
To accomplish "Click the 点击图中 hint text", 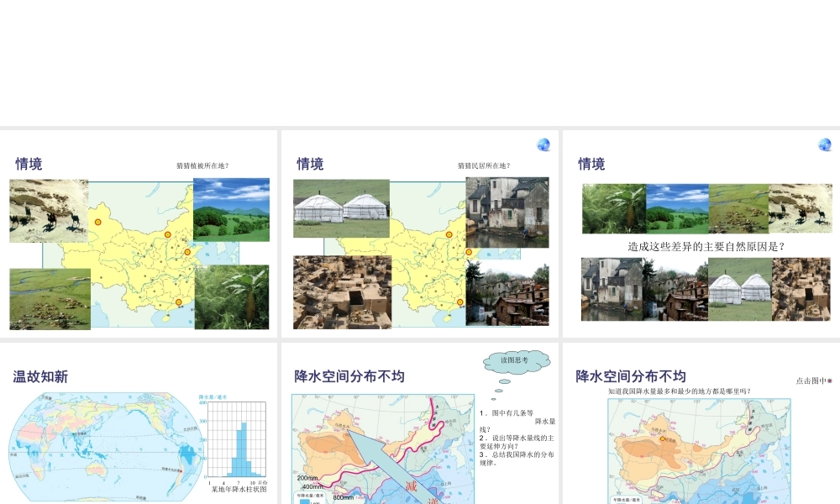I will pos(811,381).
